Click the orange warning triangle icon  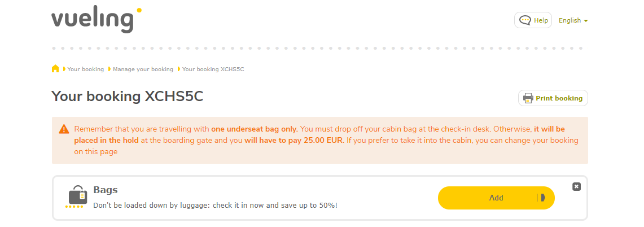pos(64,129)
